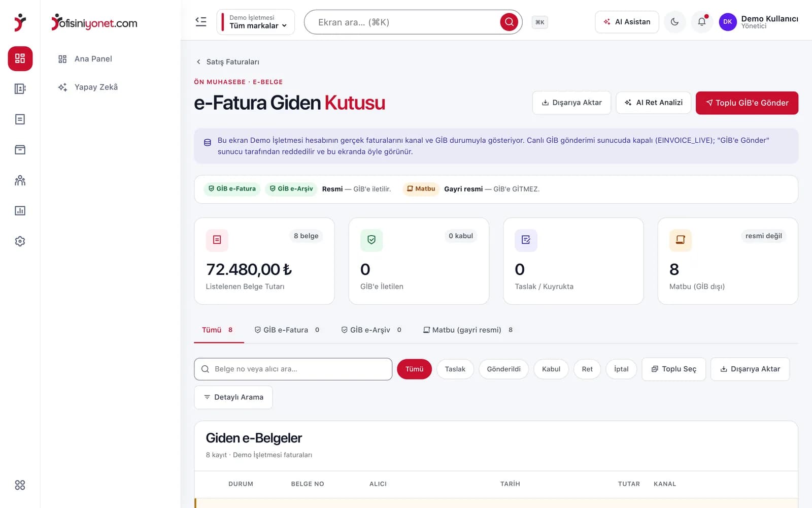Click the 8 belge badge
This screenshot has width=812, height=508.
[x=306, y=236]
